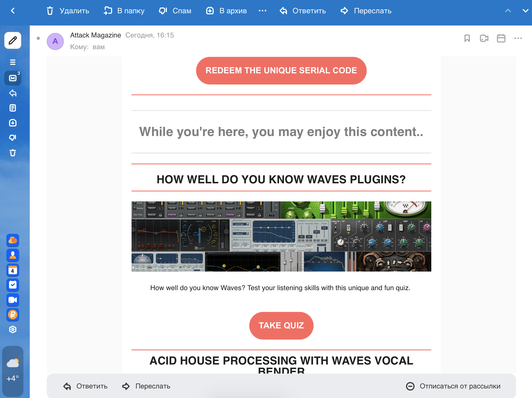
Task: Open inbox with 3 unread messages
Action: [x=13, y=78]
